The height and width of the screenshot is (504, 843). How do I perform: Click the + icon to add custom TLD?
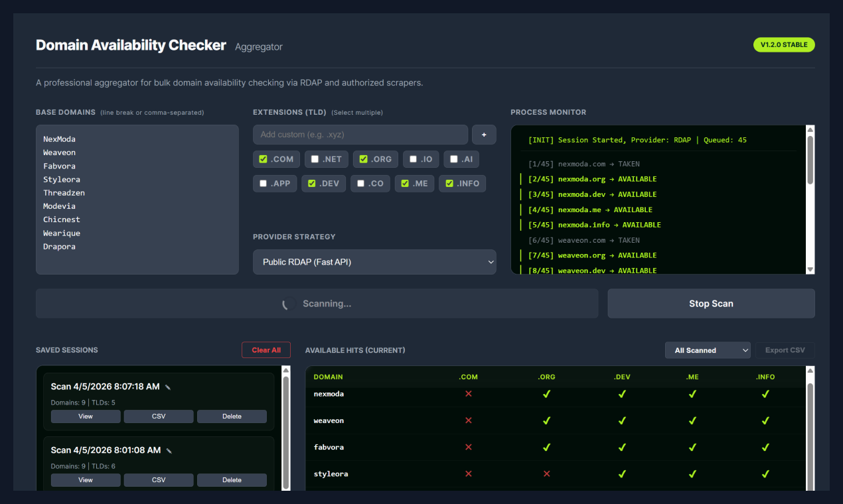point(484,135)
